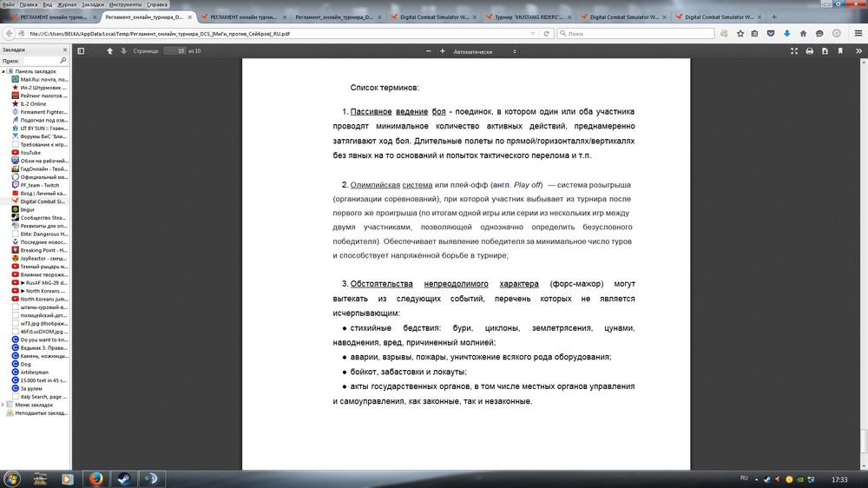Screen dimensions: 868x488
Task: Click the RU language indicator
Action: (x=744, y=478)
